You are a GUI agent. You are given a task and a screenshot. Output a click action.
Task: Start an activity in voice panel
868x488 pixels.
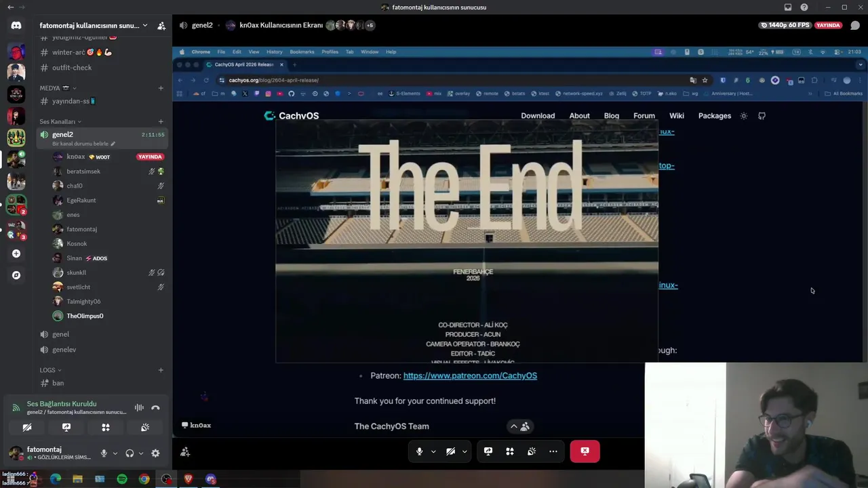[x=106, y=428]
